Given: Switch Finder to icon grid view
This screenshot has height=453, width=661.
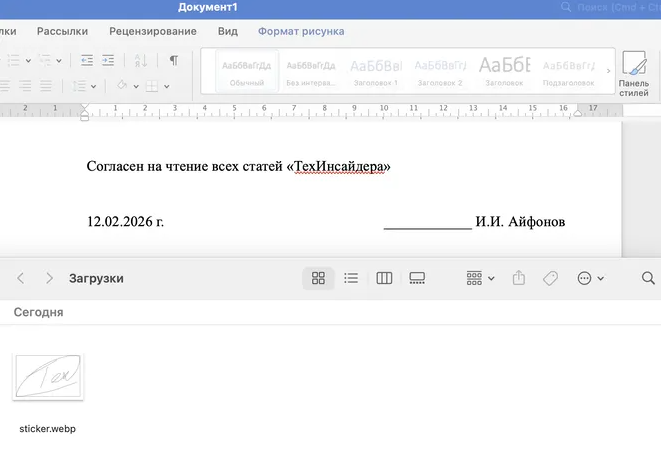Looking at the screenshot, I should click(319, 278).
